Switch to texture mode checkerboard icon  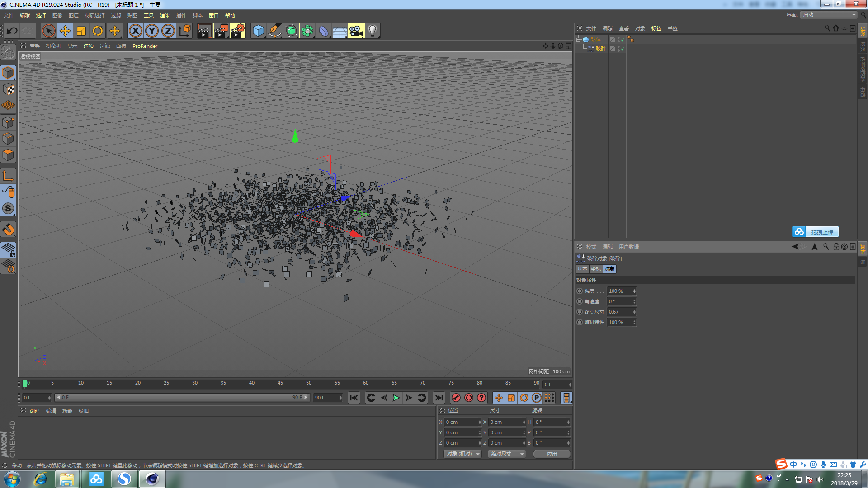(8, 89)
